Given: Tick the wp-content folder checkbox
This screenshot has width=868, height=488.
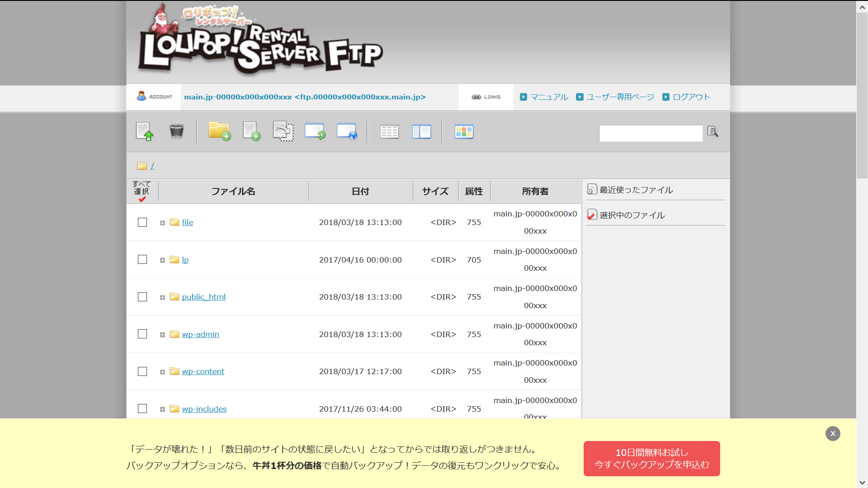Looking at the screenshot, I should click(142, 371).
